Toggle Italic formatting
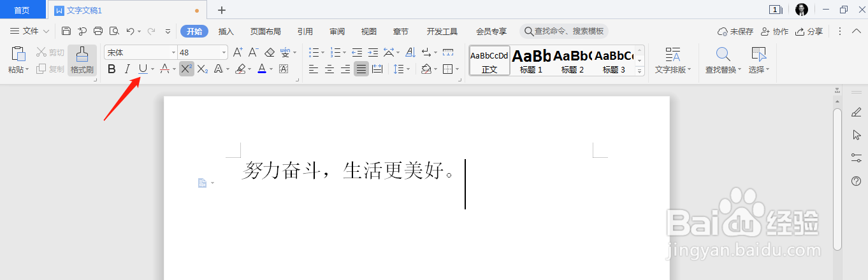The height and width of the screenshot is (280, 868). click(127, 69)
